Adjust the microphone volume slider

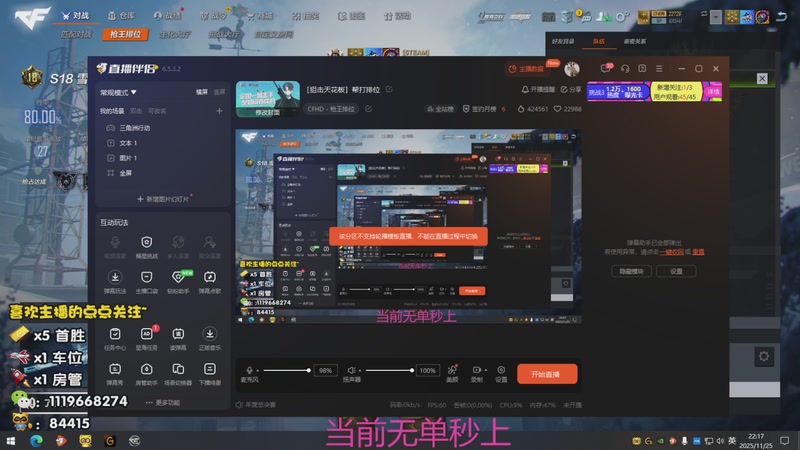pos(287,370)
